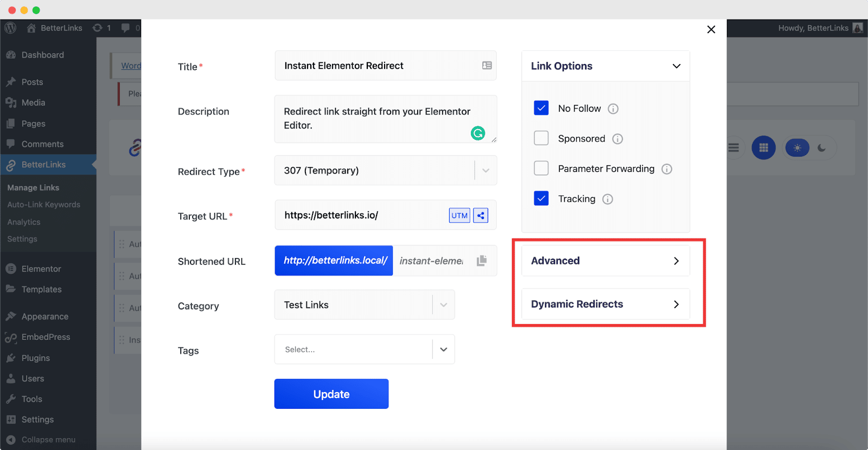Open the UTM builder button
The image size is (868, 450).
coord(459,215)
